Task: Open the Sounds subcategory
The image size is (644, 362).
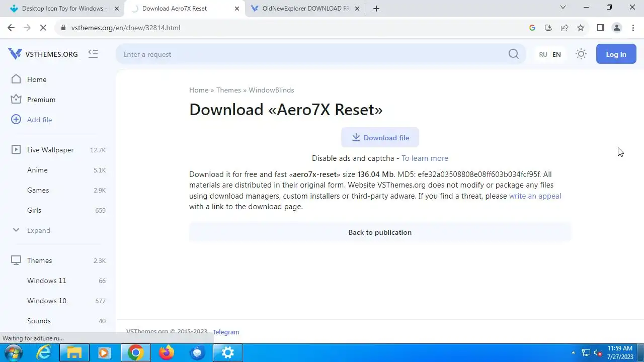Action: [x=39, y=321]
